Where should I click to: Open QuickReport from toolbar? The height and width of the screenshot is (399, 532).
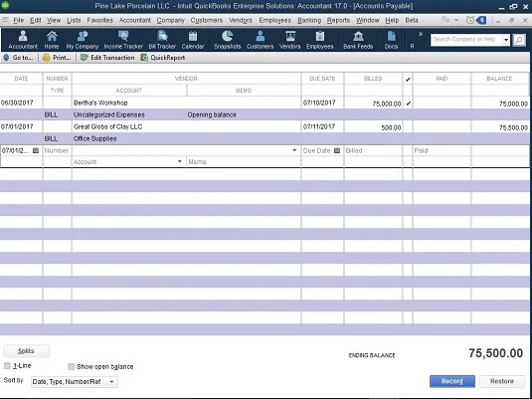163,58
